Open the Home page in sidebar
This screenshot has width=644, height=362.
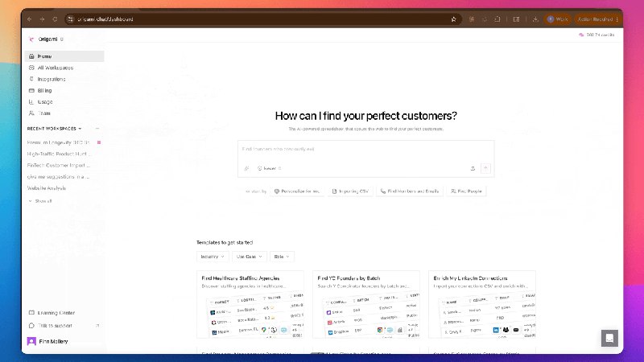[44, 56]
